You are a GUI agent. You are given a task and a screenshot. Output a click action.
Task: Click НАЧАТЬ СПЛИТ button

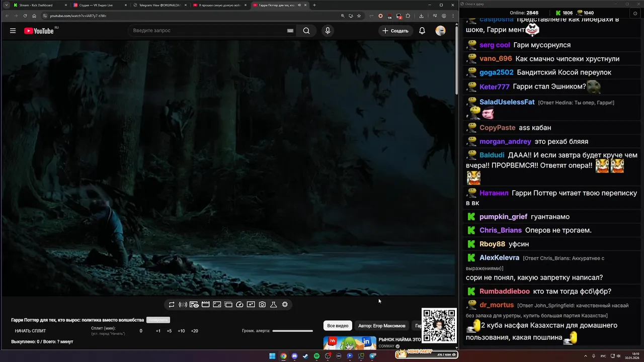30,331
